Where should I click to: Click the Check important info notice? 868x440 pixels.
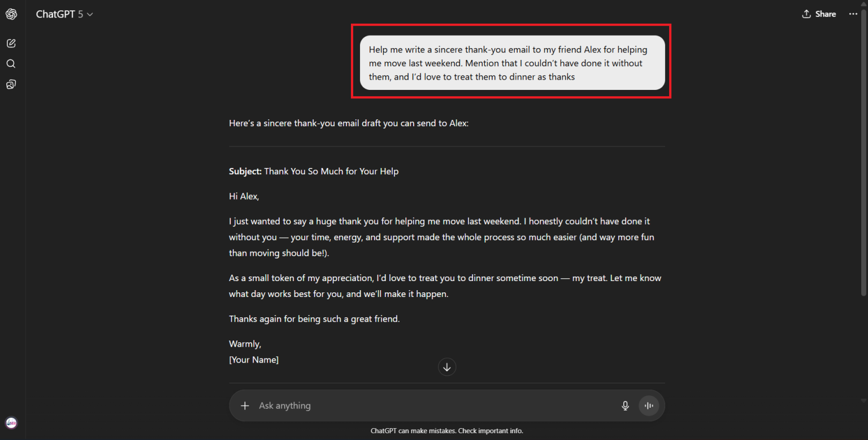[490, 430]
